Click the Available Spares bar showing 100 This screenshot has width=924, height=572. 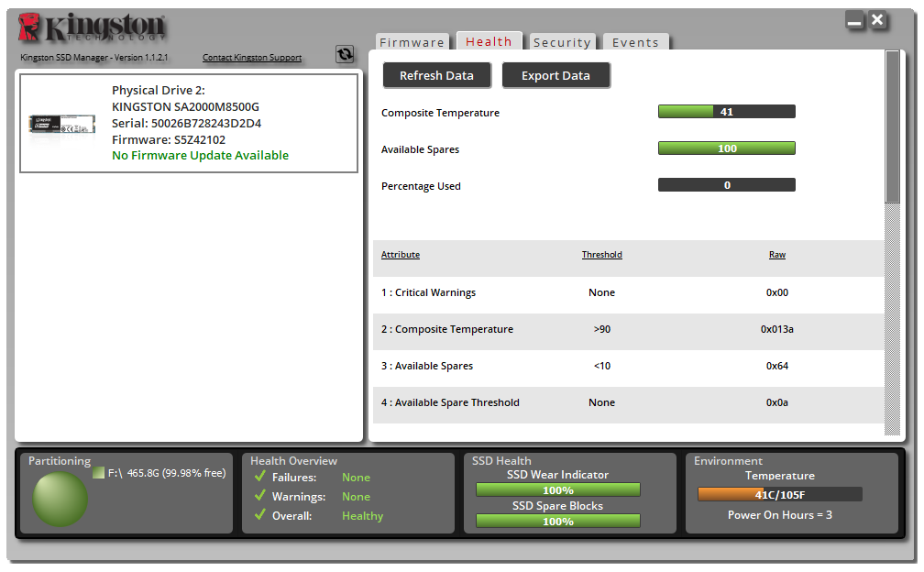pyautogui.click(x=727, y=148)
